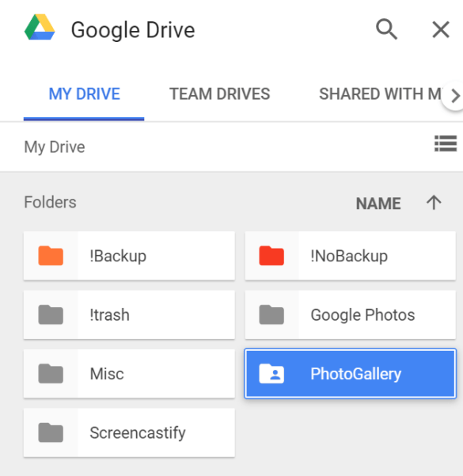Switch to the Team Drives tab
Screen dimensions: 463x476
coord(219,93)
